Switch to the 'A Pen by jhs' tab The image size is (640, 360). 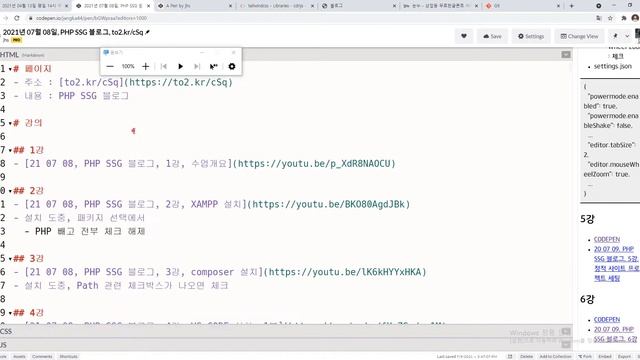(195, 6)
